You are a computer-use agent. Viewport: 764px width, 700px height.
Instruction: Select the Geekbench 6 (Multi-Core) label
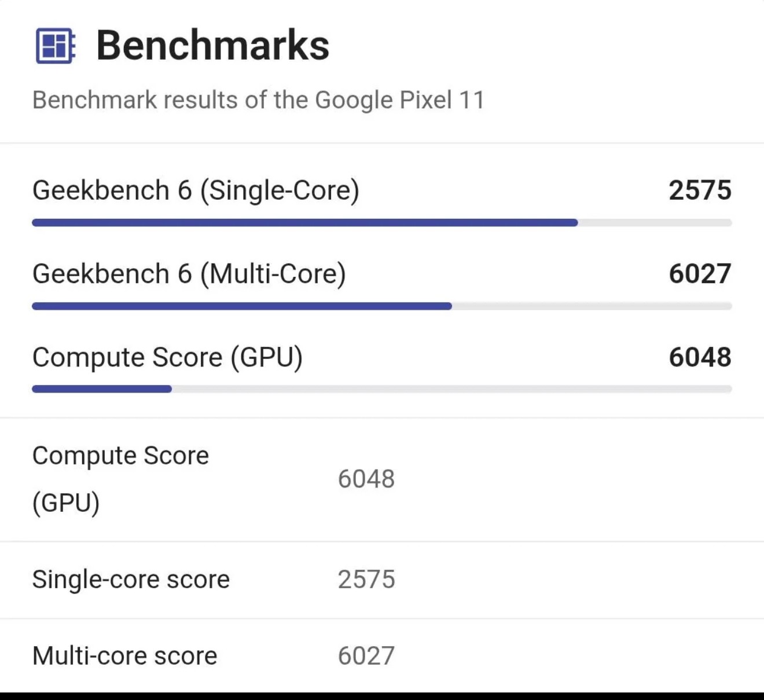[189, 274]
